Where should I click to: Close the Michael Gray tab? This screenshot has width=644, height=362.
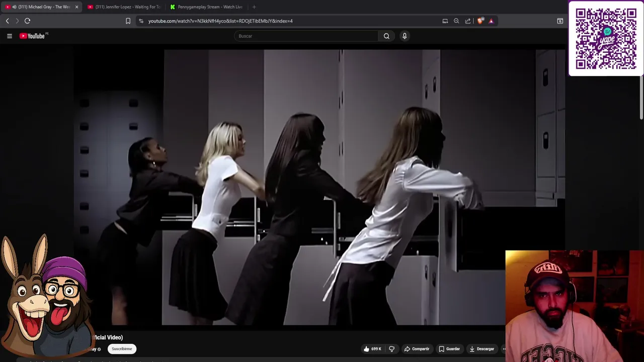[x=76, y=7]
